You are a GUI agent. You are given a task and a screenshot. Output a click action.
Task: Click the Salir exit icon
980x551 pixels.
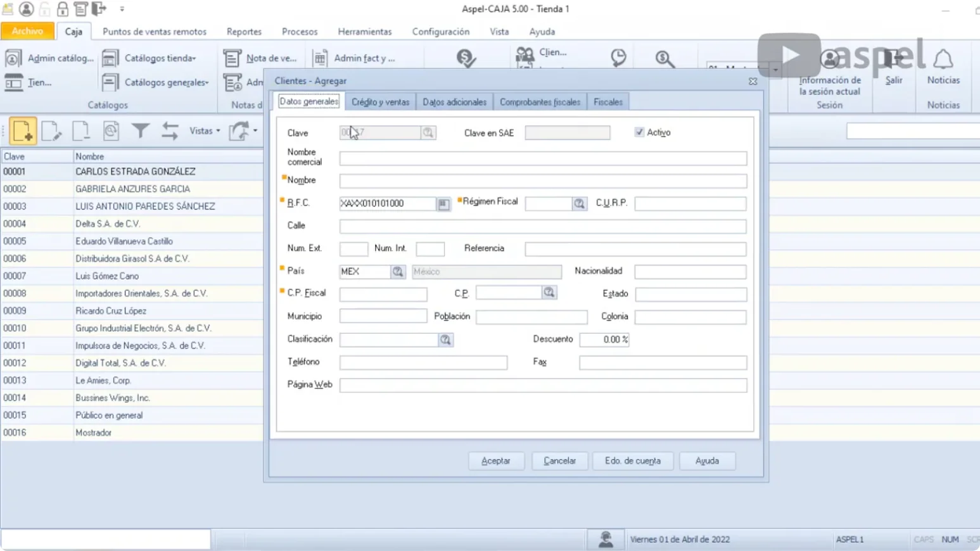coord(893,60)
